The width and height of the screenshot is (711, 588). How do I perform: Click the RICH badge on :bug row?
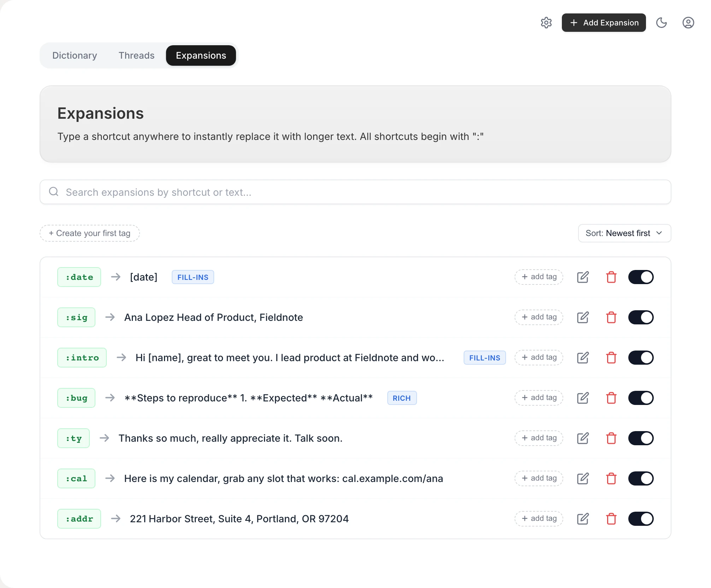(x=402, y=398)
